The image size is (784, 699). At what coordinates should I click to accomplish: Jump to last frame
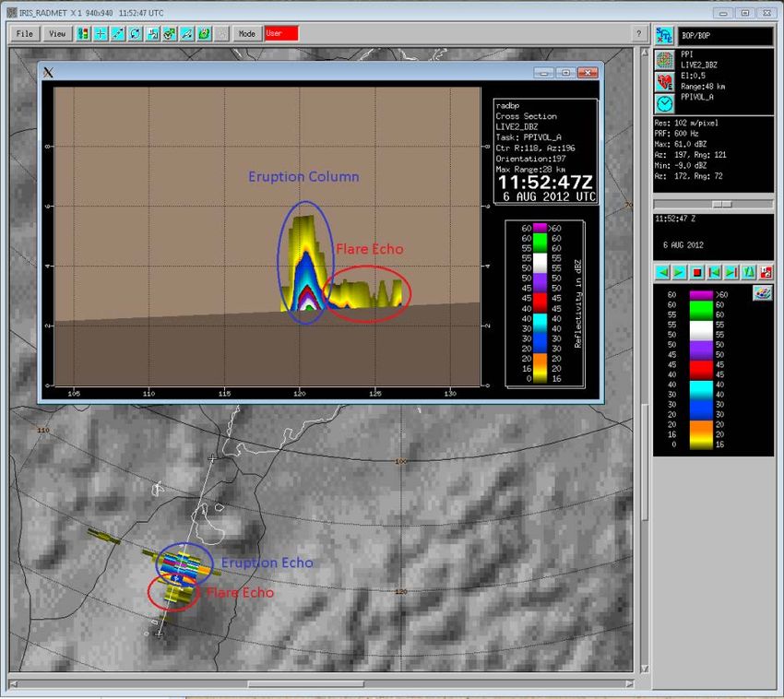731,272
